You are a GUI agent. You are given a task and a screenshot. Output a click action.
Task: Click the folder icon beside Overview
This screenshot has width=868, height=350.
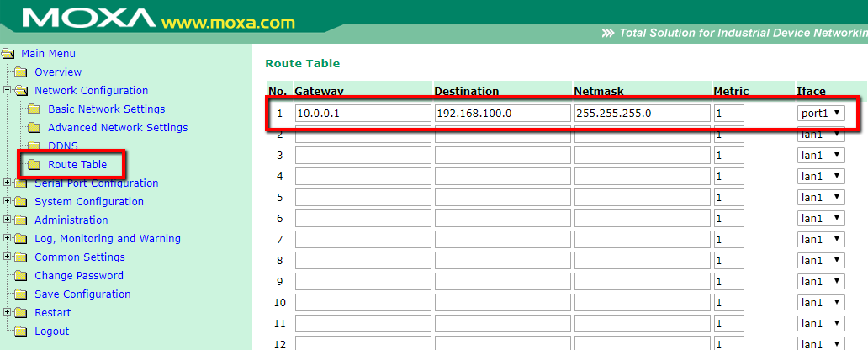[20, 72]
